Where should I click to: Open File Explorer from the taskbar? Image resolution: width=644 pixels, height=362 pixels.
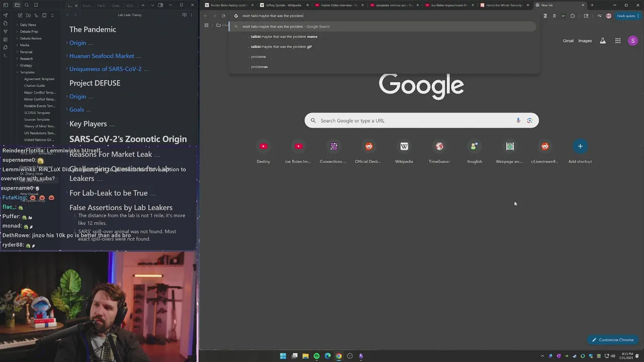pos(305,356)
